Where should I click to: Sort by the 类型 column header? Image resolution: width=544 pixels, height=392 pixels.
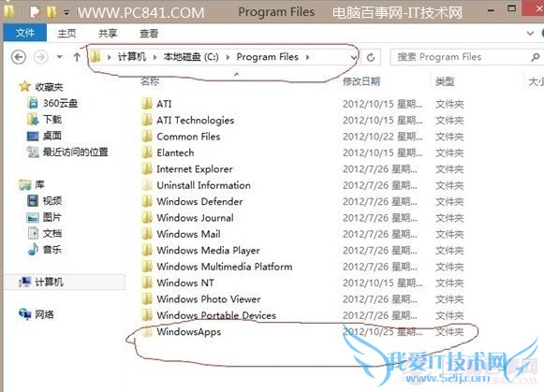[445, 81]
